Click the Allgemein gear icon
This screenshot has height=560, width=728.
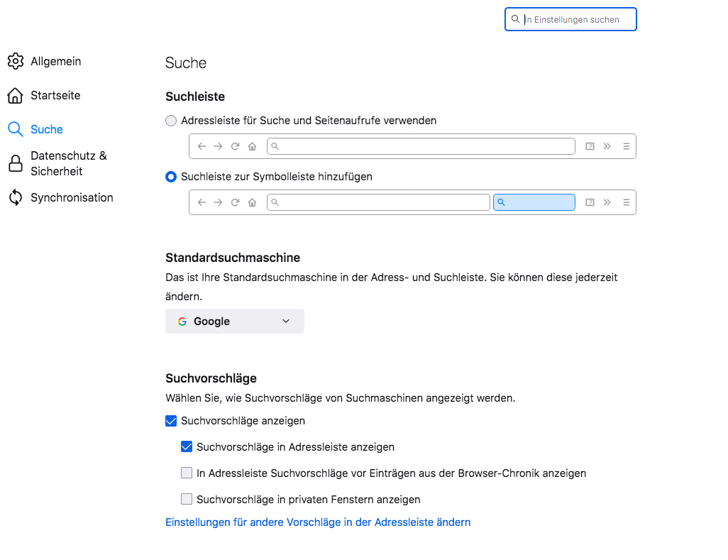click(x=16, y=62)
